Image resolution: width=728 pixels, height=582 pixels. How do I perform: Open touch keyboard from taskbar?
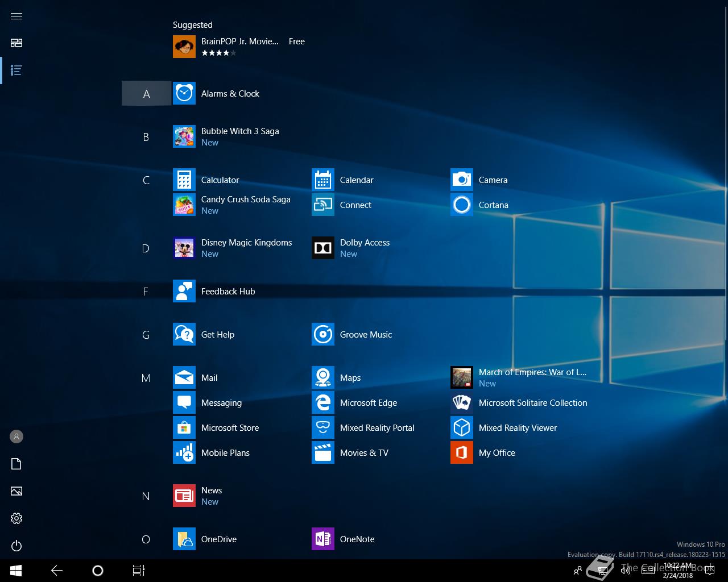[x=648, y=571]
